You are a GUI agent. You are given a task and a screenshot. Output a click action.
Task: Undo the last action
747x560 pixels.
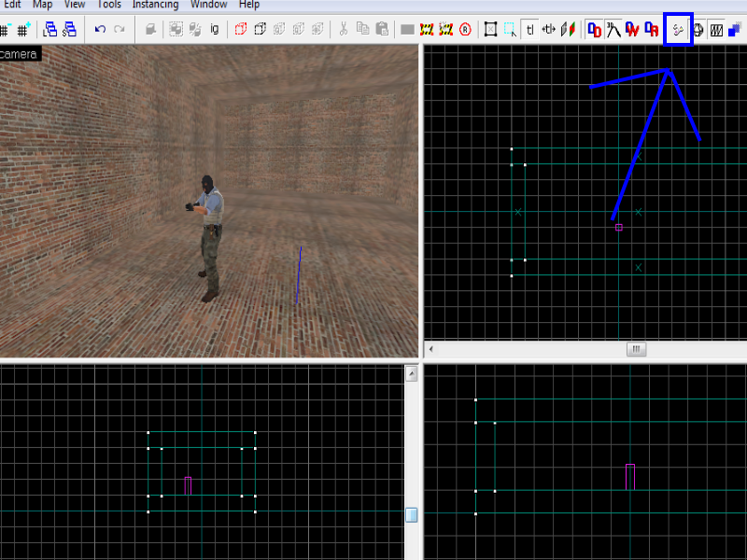coord(100,30)
